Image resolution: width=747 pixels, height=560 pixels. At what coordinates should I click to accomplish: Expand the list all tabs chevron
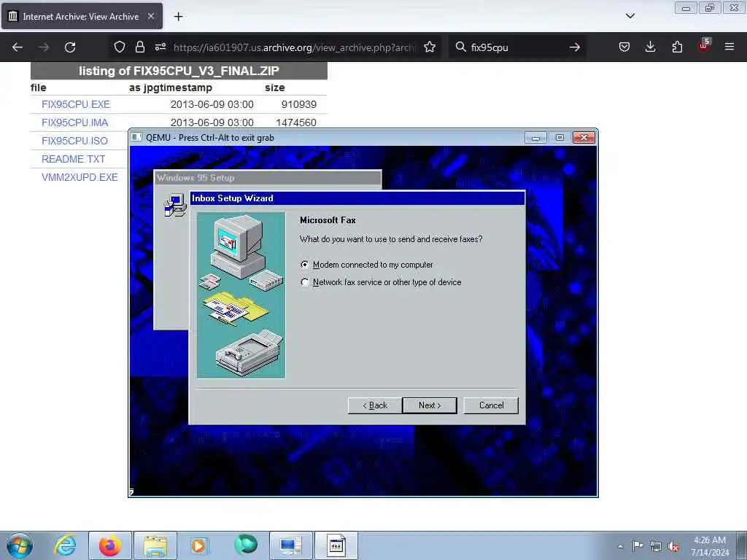click(x=630, y=16)
